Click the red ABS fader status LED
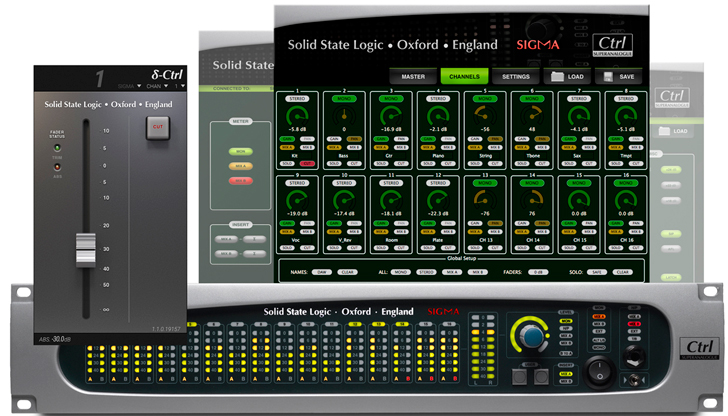Viewport: 728px width, 416px height. (x=57, y=167)
